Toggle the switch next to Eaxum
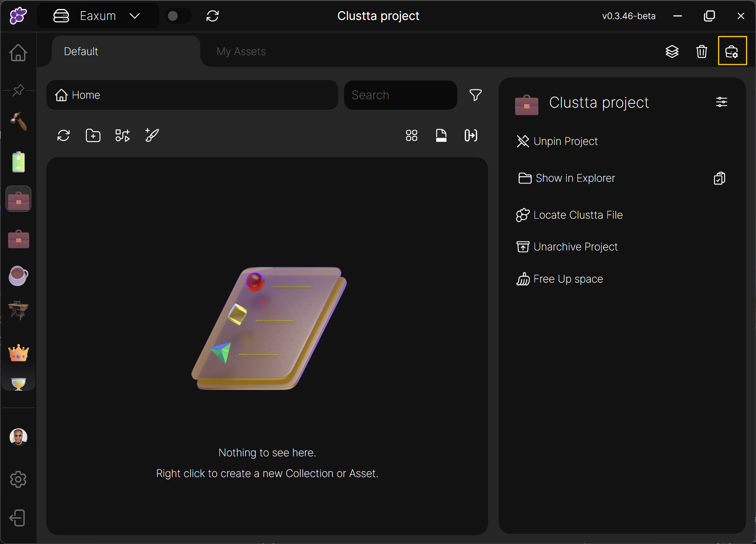 pyautogui.click(x=177, y=16)
